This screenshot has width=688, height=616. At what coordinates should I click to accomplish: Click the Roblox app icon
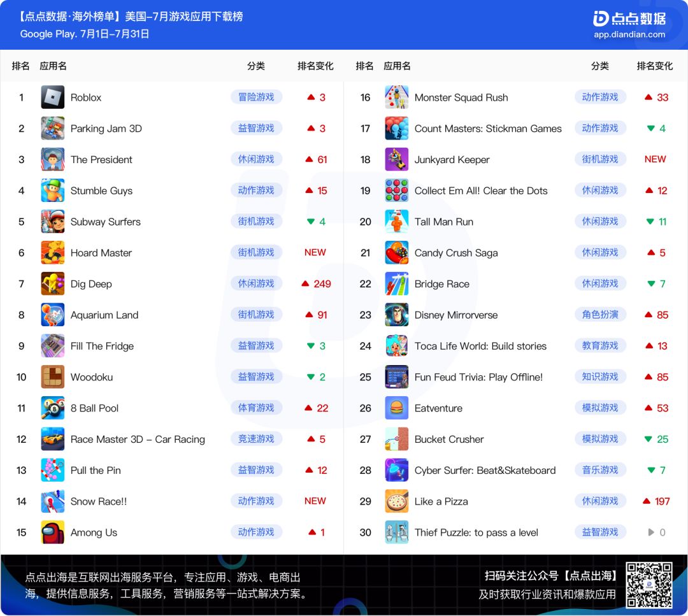(53, 97)
